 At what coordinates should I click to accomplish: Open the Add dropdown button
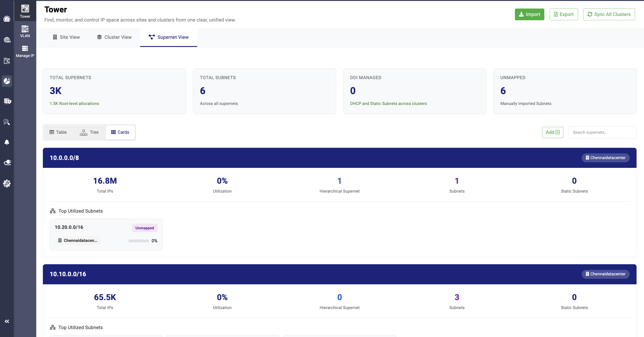point(552,132)
